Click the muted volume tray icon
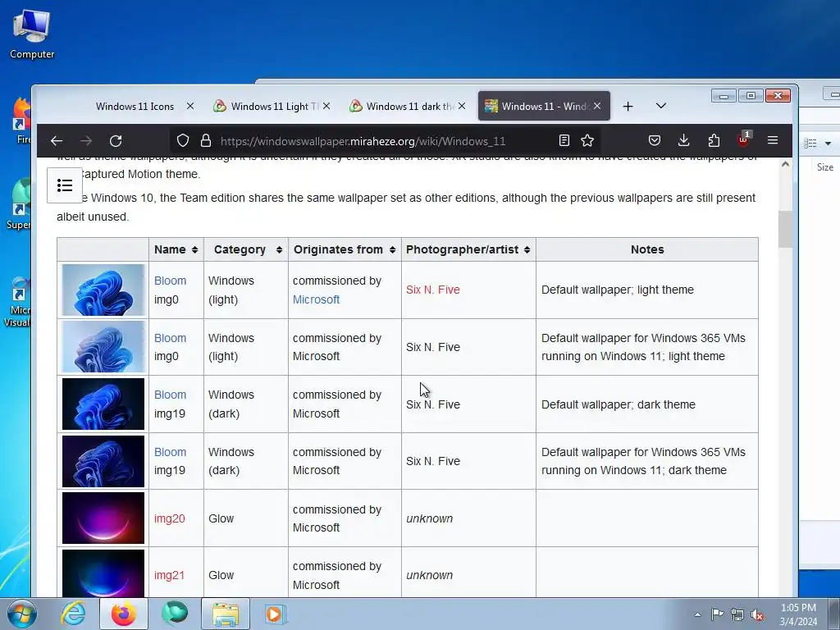This screenshot has height=630, width=840. pyautogui.click(x=757, y=614)
